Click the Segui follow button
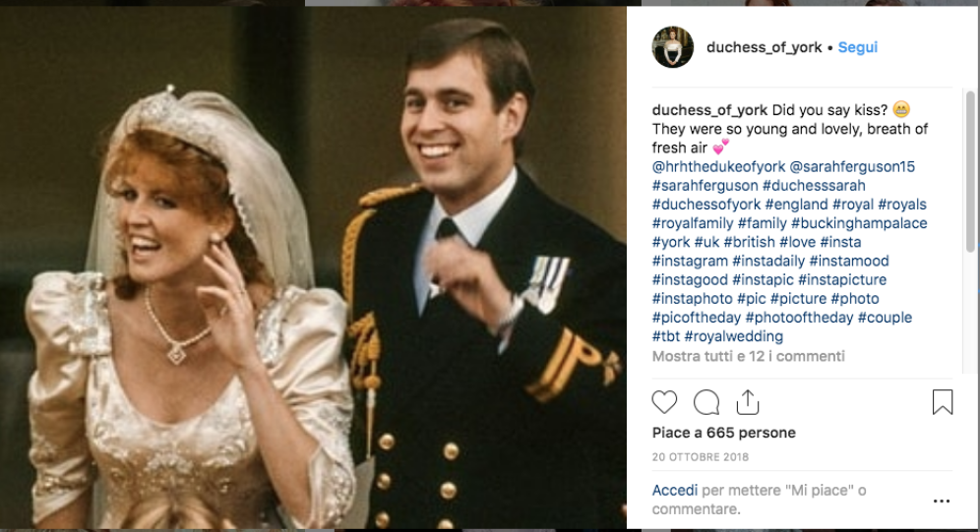980x532 pixels. (858, 47)
